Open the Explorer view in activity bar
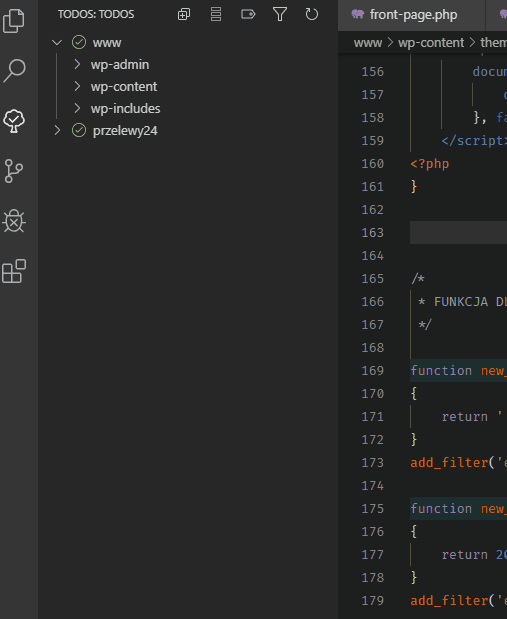Image resolution: width=507 pixels, height=619 pixels. tap(14, 21)
